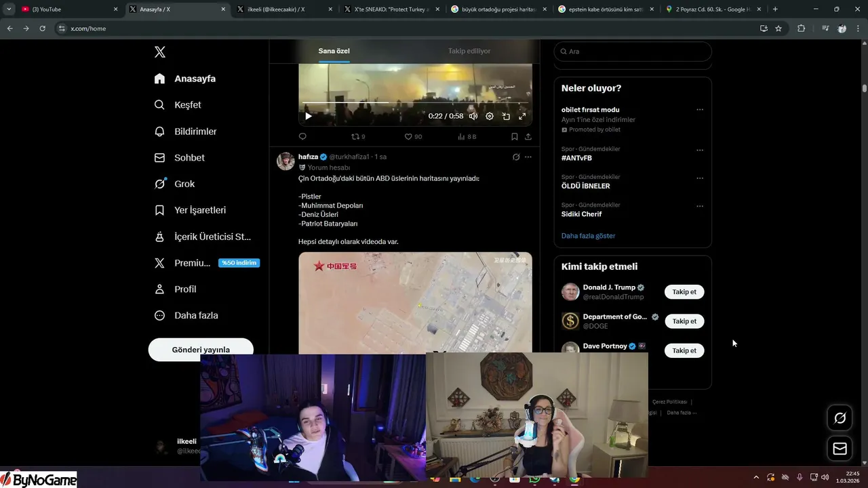Viewport: 868px width, 488px height.
Task: Like the post with 90 likes
Action: [413, 136]
